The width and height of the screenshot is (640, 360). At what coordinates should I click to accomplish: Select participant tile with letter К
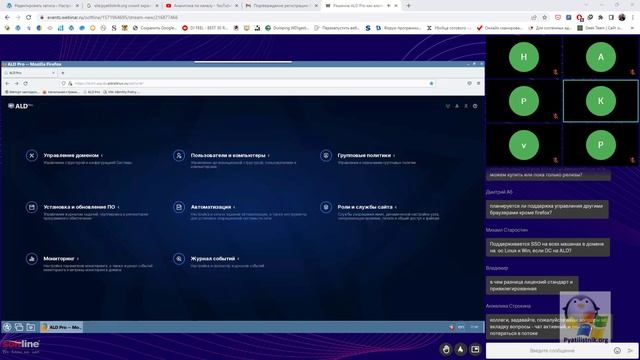tap(601, 101)
